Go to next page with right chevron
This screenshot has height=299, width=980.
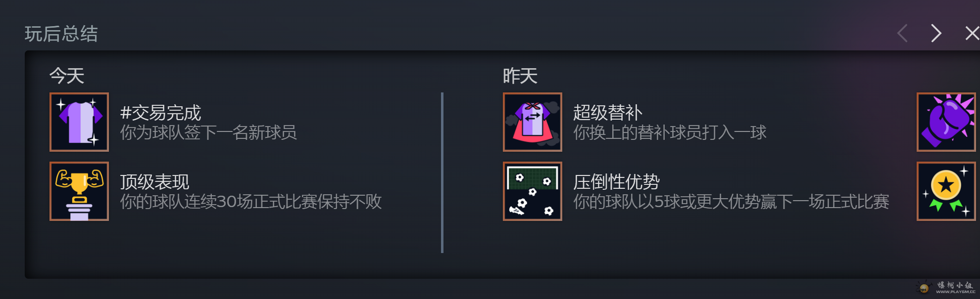(x=936, y=33)
